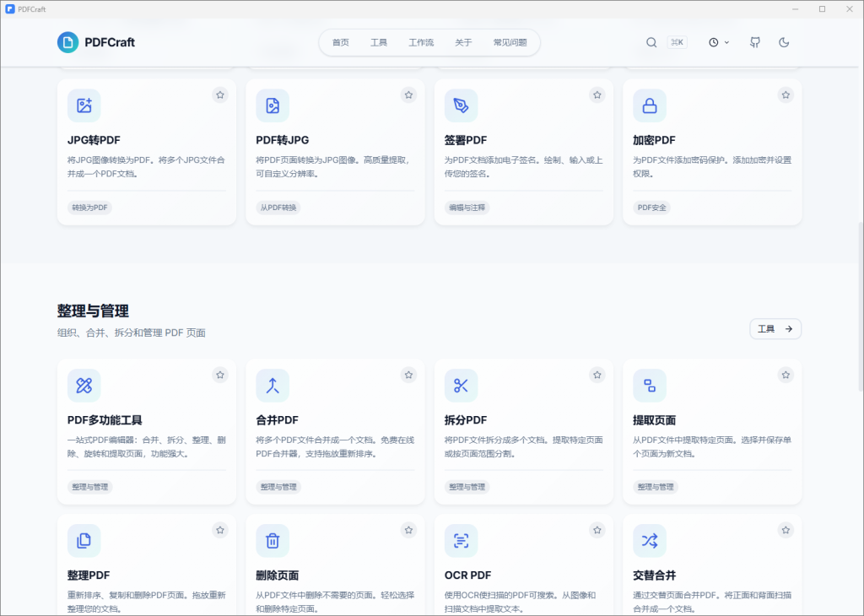
Task: Open the JPG转PDF tool icon
Action: click(84, 105)
